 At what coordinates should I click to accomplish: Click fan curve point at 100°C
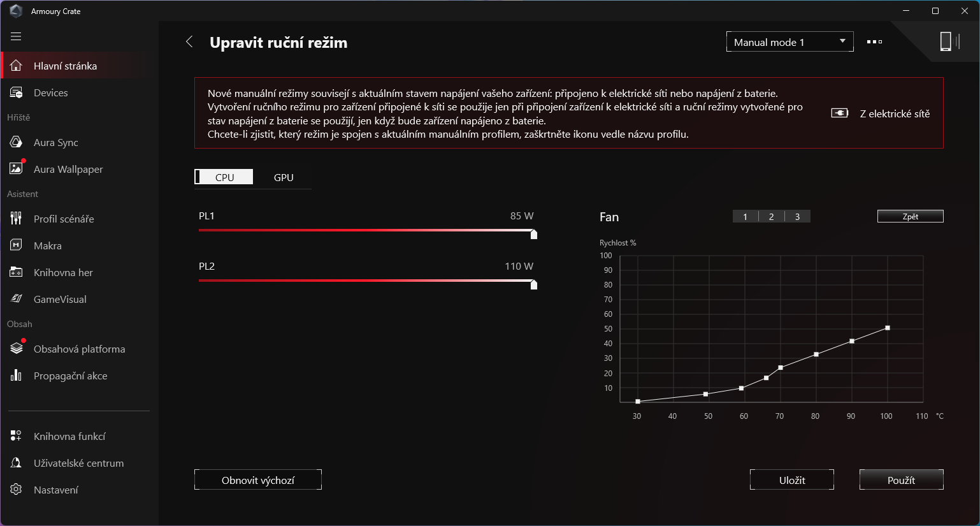pyautogui.click(x=888, y=328)
